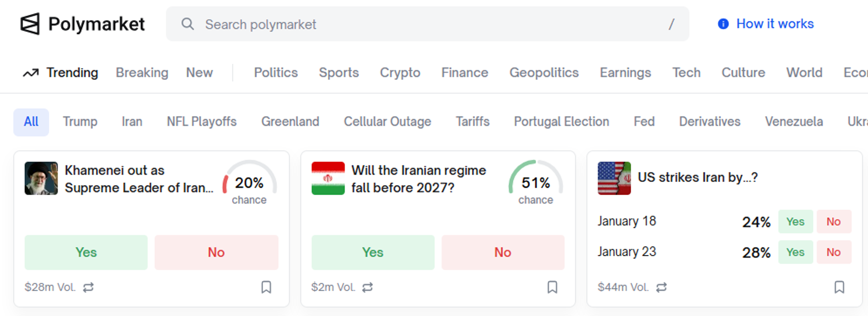868x316 pixels.
Task: Bookmark the US strikes Iran market
Action: point(839,287)
